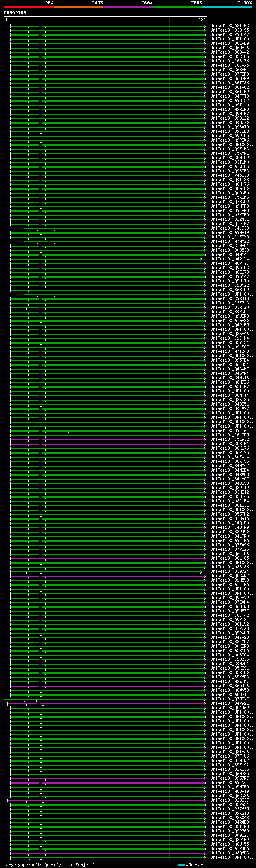Select hit label UniRef100_Q8MTT4
Viewport: 256px width, 868px height.
click(230, 396)
